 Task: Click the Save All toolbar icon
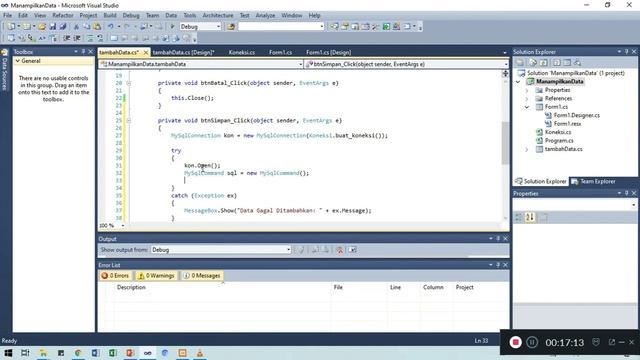[62, 27]
